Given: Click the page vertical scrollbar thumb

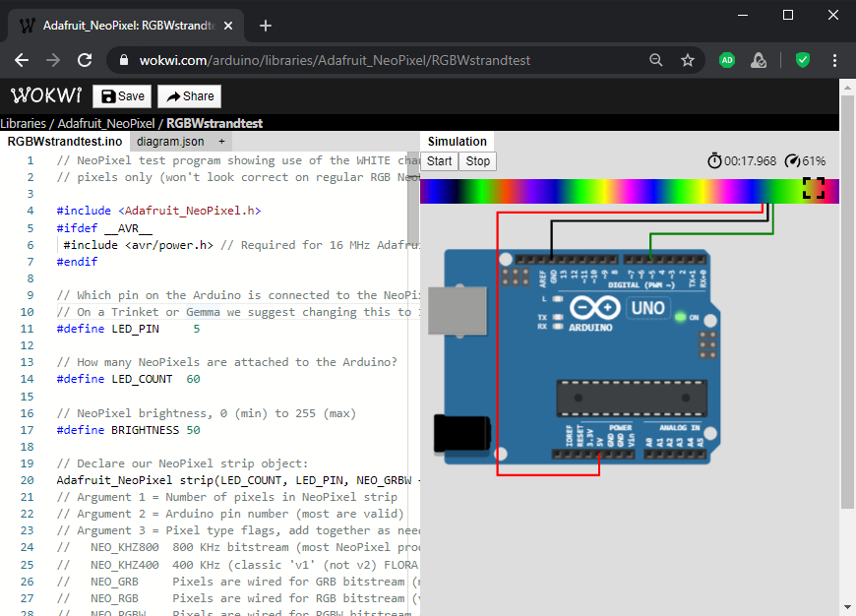Looking at the screenshot, I should 847,301.
